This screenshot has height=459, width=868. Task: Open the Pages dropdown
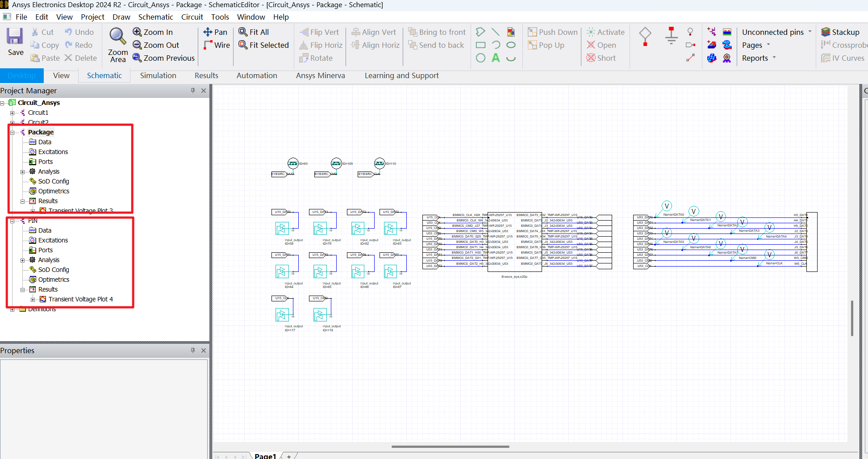pos(756,45)
